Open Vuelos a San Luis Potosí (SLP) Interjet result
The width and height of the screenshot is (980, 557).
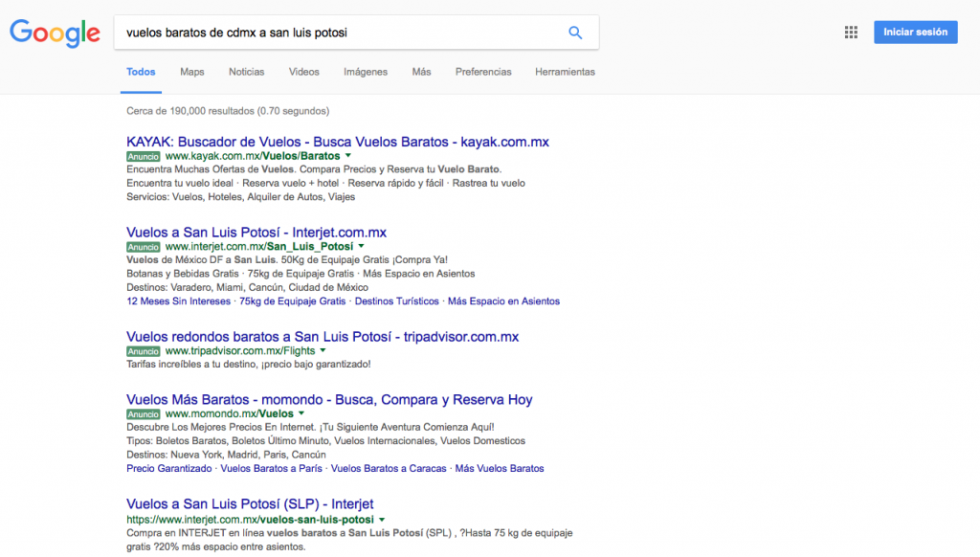[x=250, y=503]
